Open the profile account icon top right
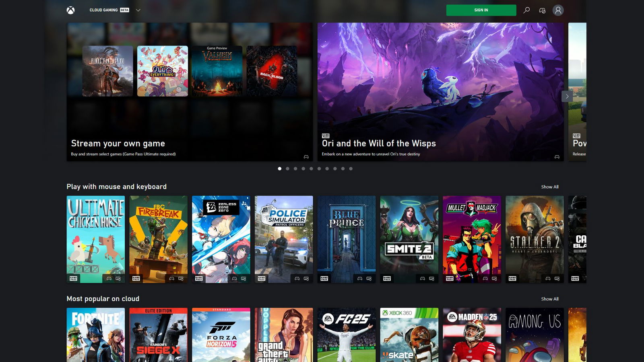Viewport: 644px width, 362px height. coord(558,10)
